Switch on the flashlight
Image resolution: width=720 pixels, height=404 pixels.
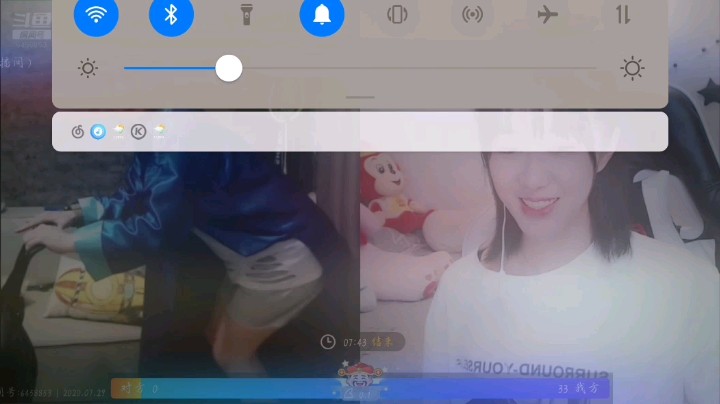click(x=247, y=14)
